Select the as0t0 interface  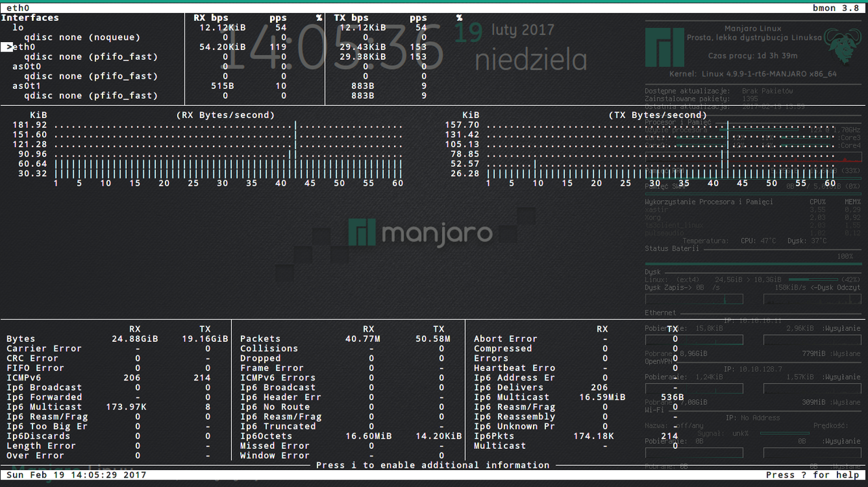tap(27, 66)
